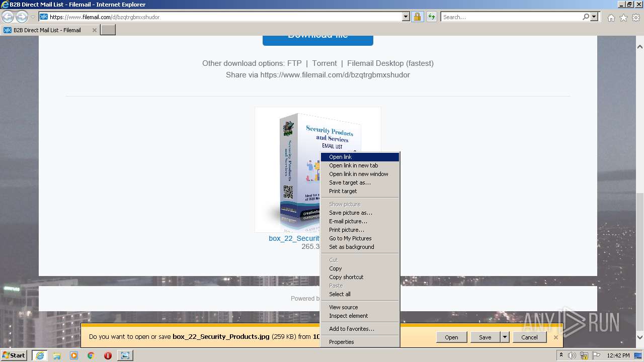Screen dimensions: 644x362
Task: Open Internet Explorer taskbar icon
Action: click(x=39, y=355)
